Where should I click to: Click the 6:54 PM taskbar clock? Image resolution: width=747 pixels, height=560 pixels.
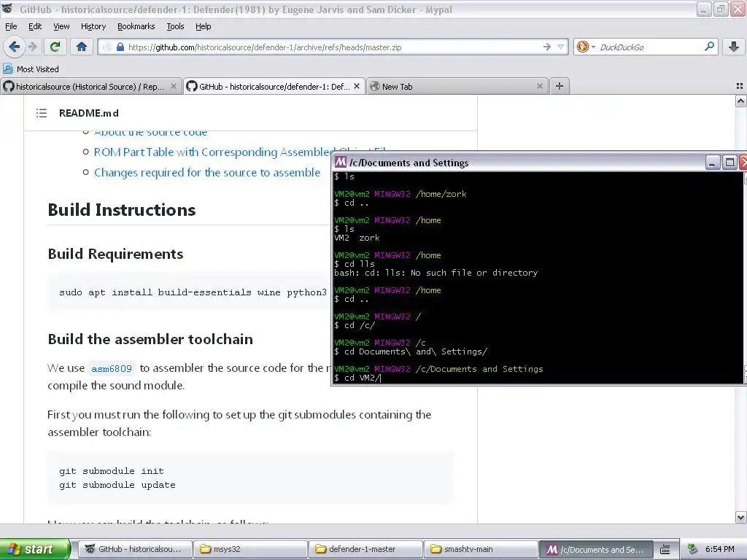point(719,549)
